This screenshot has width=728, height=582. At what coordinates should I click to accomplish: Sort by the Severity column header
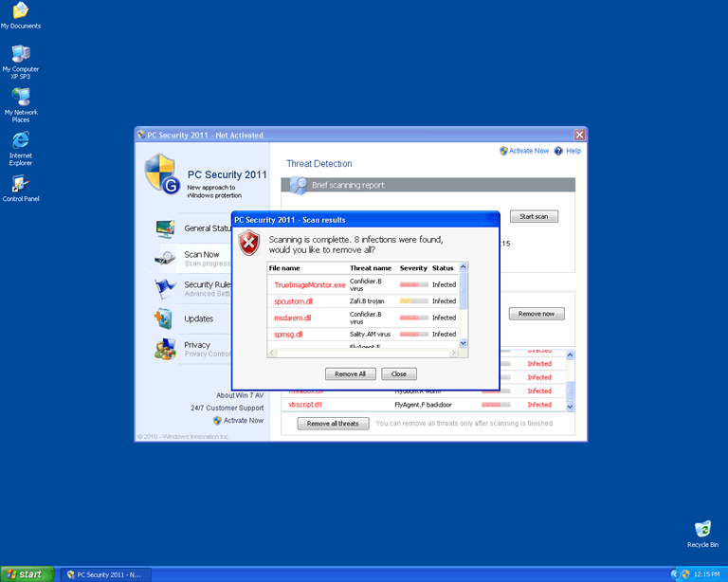click(413, 268)
